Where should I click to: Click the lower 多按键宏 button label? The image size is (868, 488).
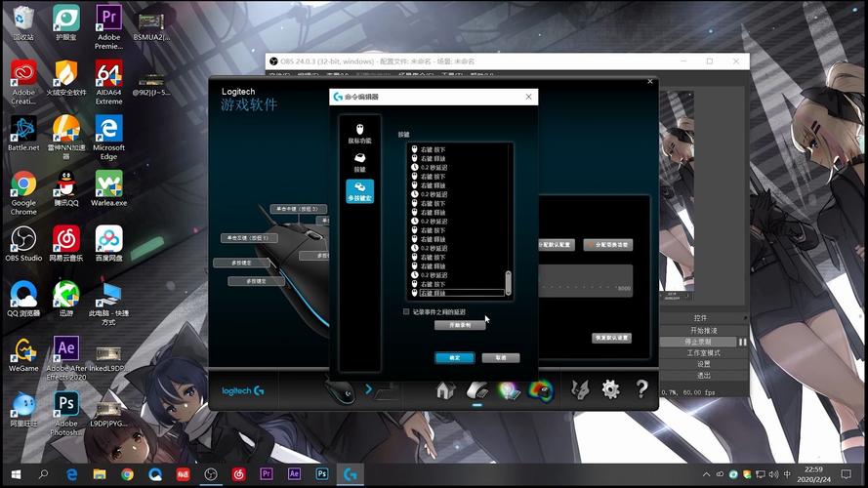pyautogui.click(x=257, y=281)
